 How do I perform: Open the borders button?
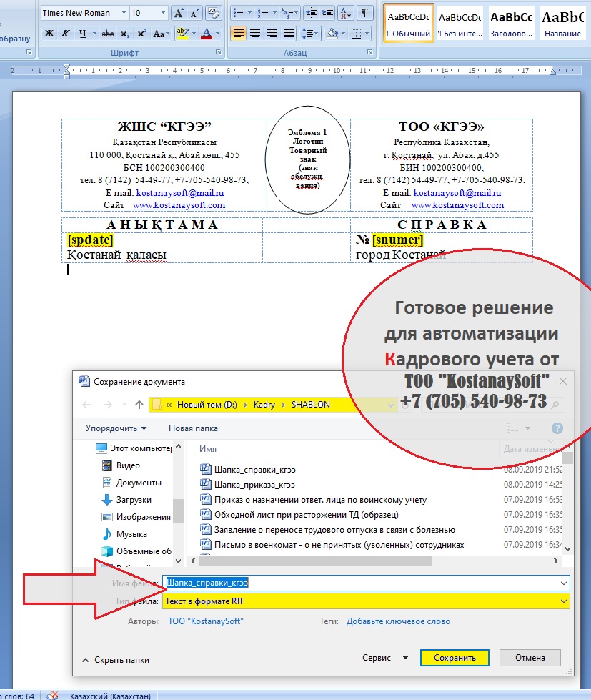tap(356, 34)
